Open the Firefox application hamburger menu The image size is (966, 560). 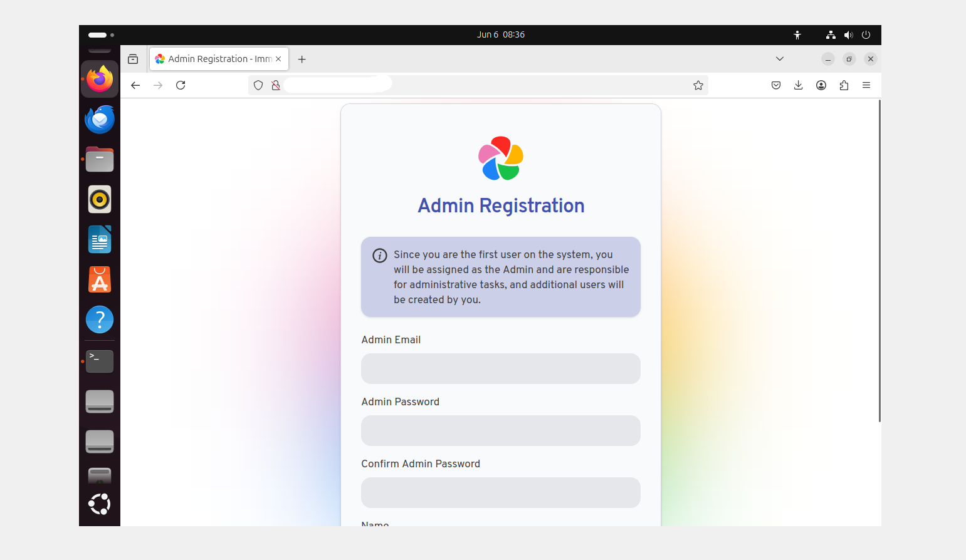point(866,85)
